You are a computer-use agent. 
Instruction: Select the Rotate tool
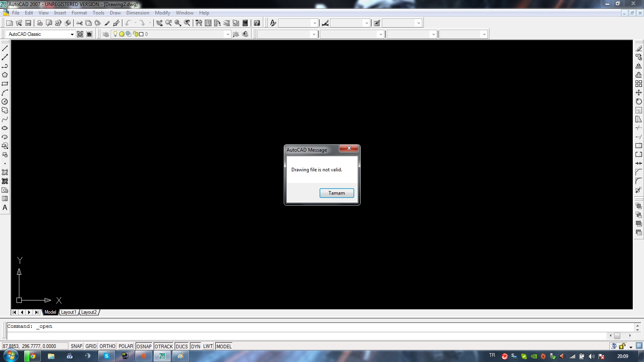click(639, 101)
